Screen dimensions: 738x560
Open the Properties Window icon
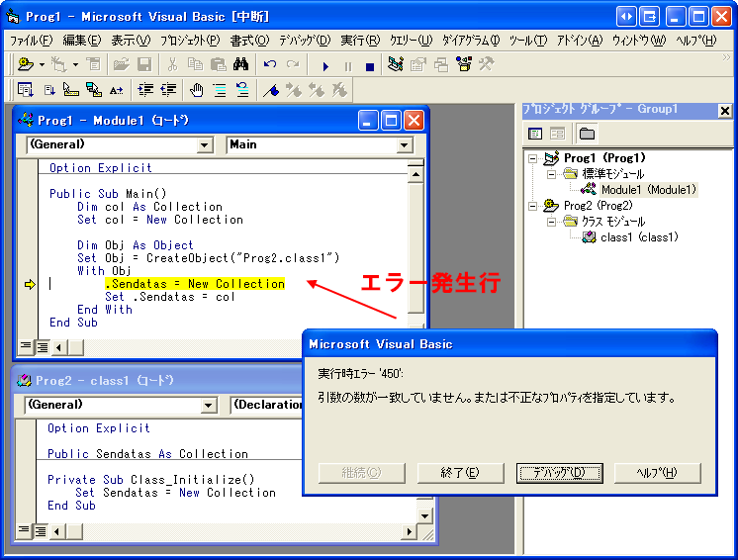pos(417,64)
